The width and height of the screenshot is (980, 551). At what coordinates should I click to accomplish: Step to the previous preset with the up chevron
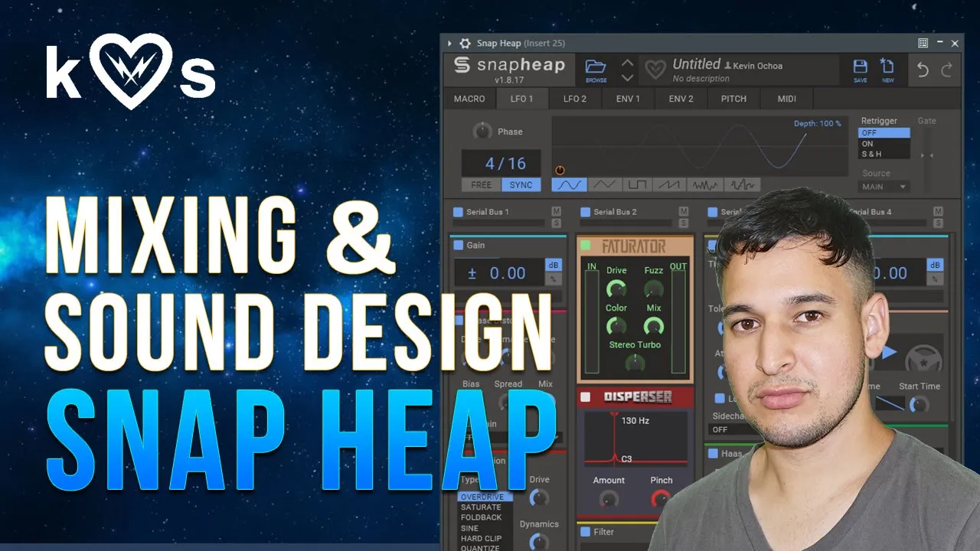(627, 62)
